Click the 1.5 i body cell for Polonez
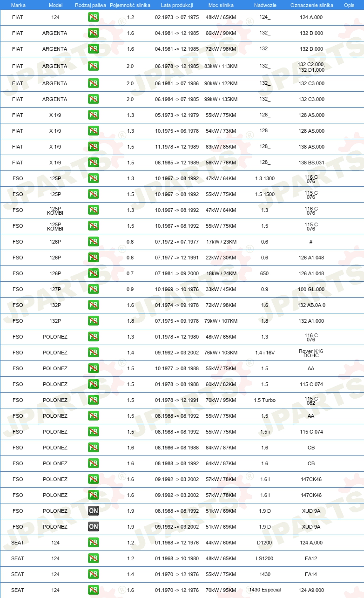The height and width of the screenshot is (598, 364). pyautogui.click(x=265, y=432)
